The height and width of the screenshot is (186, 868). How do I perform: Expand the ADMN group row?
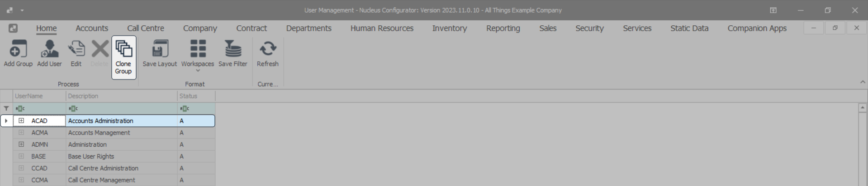(x=21, y=144)
